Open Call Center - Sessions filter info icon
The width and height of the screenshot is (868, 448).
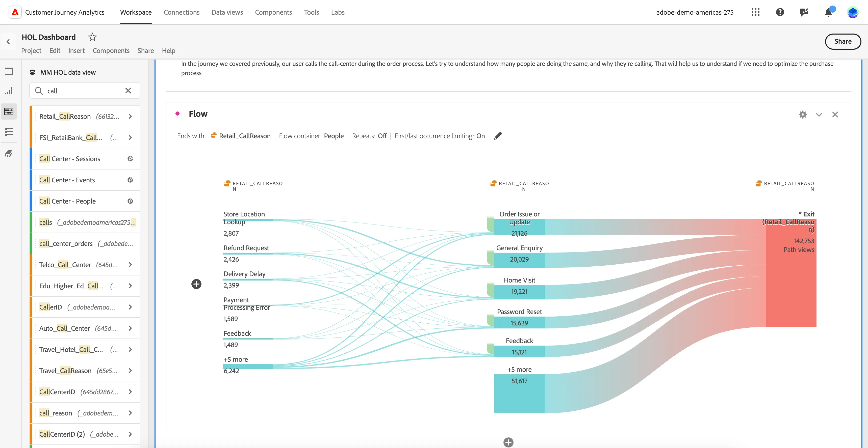click(x=130, y=158)
